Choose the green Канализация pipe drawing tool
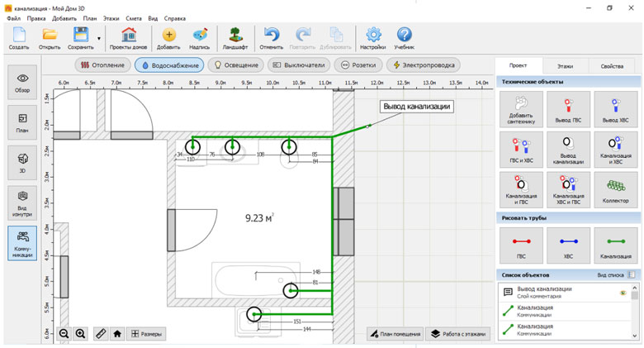 615,246
